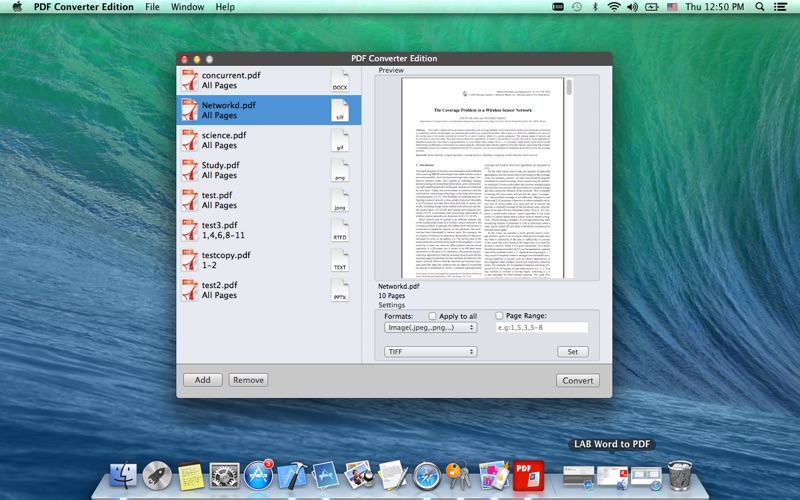Click the Wi-Fi status icon in menu bar
This screenshot has height=500, width=800.
coord(614,7)
